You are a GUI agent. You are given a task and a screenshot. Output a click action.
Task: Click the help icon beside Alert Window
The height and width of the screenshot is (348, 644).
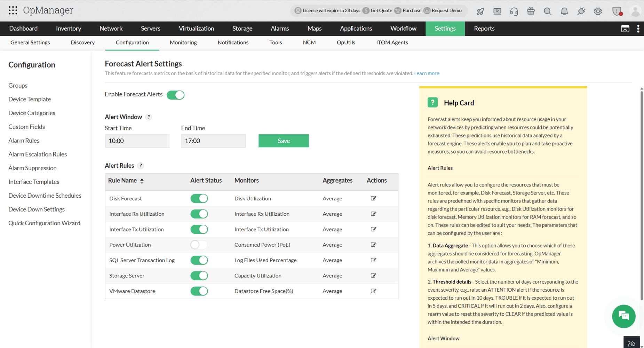pyautogui.click(x=149, y=117)
